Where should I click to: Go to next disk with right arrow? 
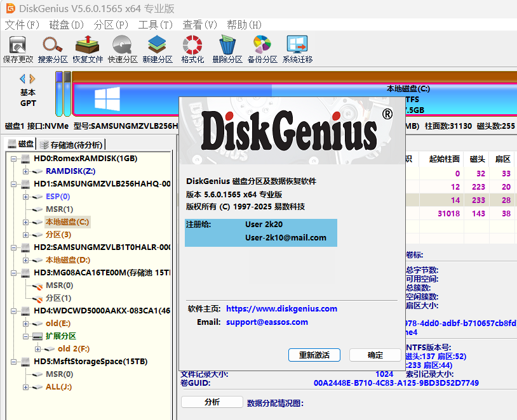32,79
